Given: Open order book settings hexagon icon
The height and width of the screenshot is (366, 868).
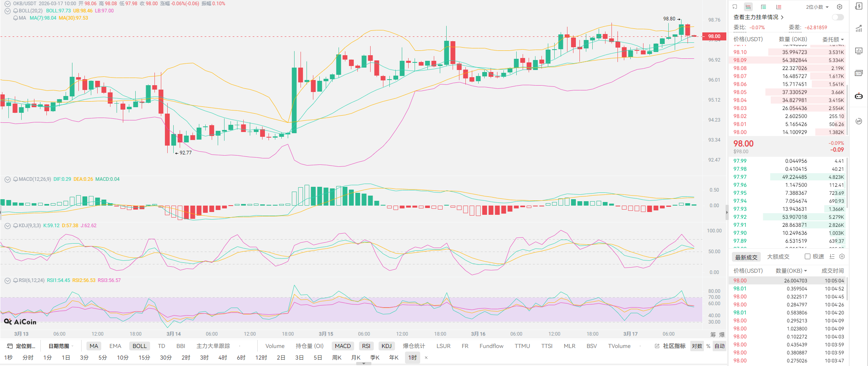Looking at the screenshot, I should (840, 7).
